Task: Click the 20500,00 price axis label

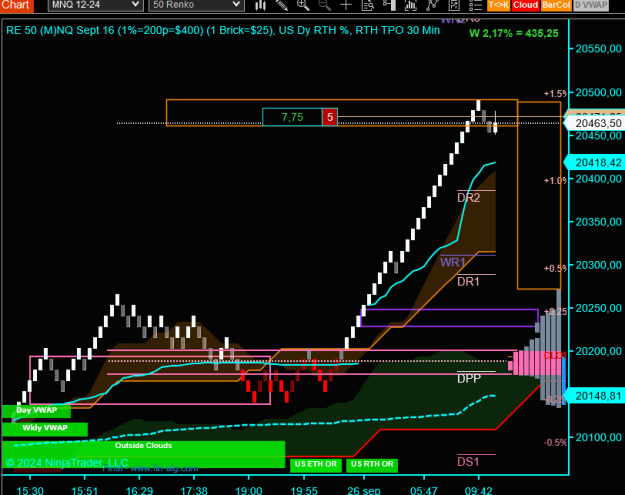Action: pyautogui.click(x=599, y=92)
